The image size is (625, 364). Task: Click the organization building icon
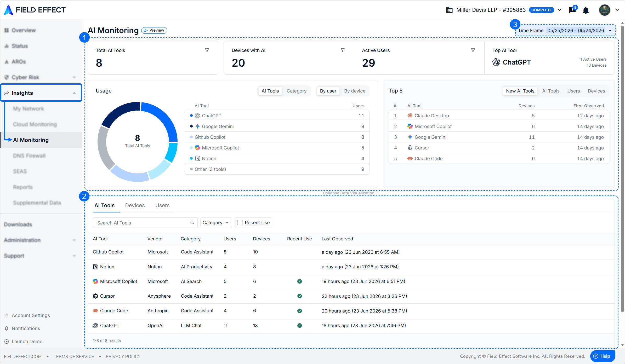(449, 10)
